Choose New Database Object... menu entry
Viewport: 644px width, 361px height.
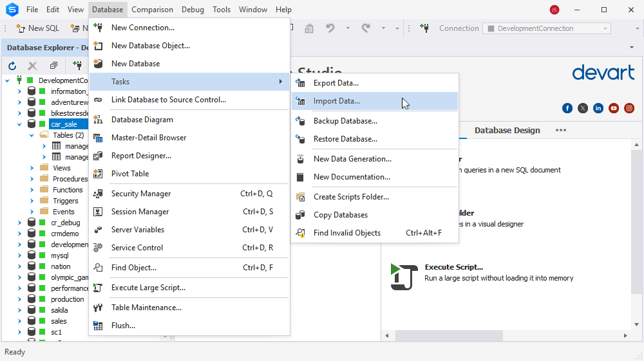point(189,46)
